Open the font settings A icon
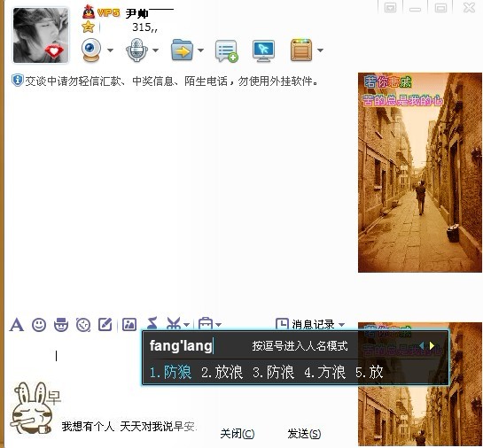The image size is (483, 448). click(x=17, y=325)
